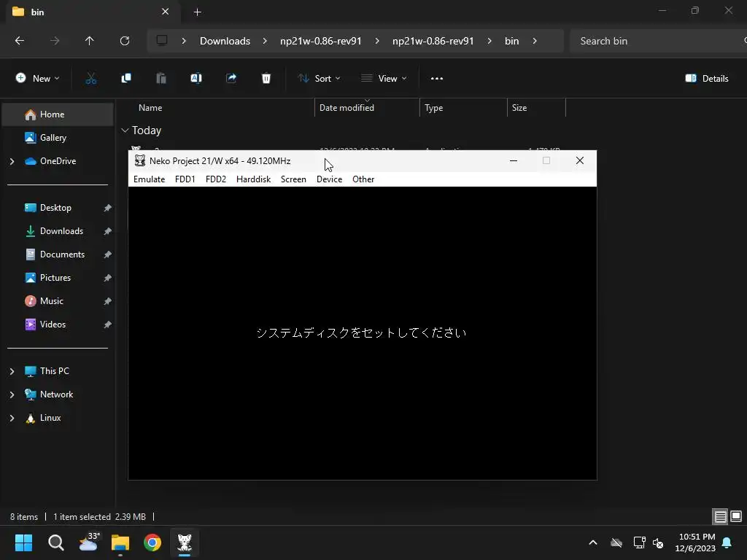
Task: Expand the OneDrive tree node
Action: coord(12,161)
